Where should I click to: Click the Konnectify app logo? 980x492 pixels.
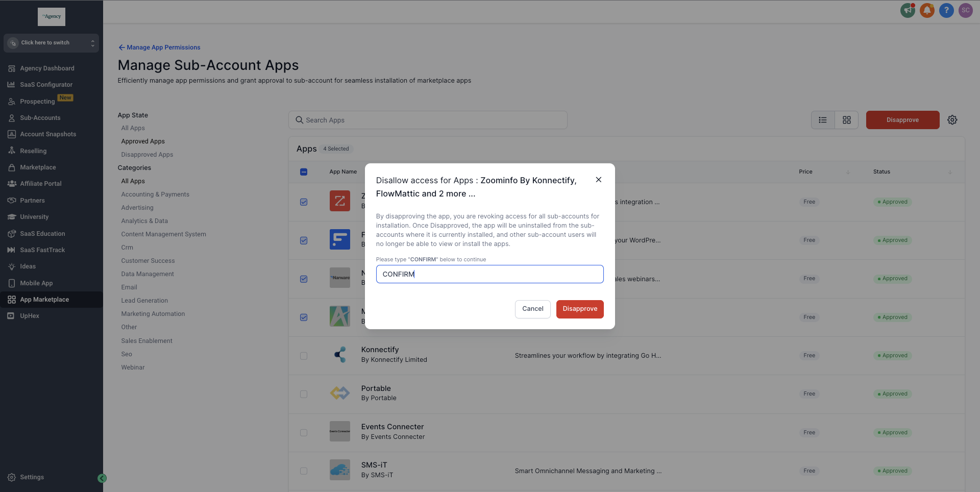[x=340, y=355]
